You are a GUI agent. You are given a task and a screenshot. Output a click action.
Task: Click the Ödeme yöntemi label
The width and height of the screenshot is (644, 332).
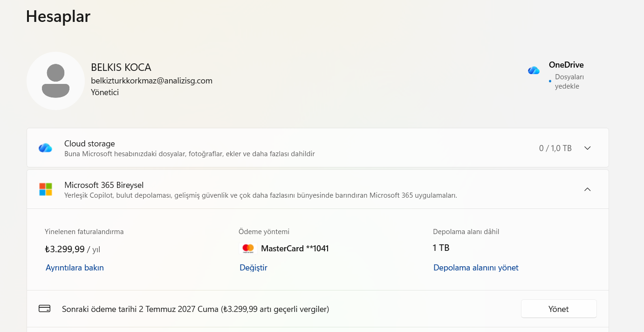click(264, 232)
